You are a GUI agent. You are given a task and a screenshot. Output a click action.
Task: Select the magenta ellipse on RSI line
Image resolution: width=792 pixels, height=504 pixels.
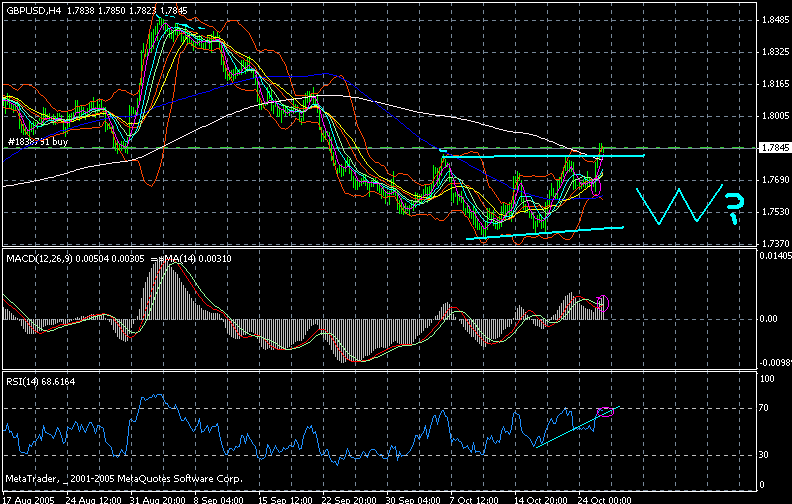[x=605, y=412]
